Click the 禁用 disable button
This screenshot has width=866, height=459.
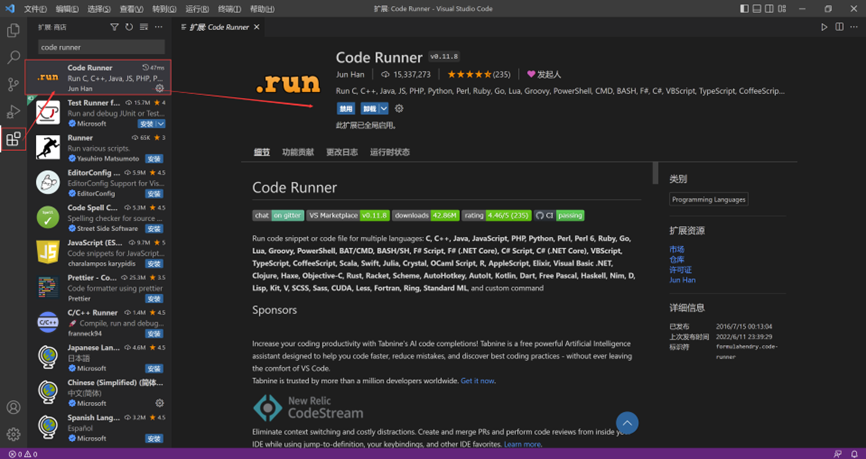[346, 109]
